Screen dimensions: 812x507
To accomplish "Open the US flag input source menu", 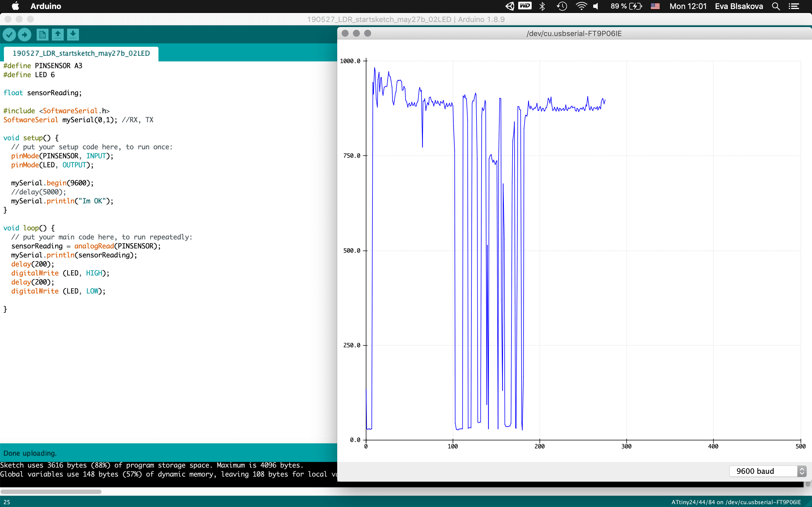I will pos(655,6).
